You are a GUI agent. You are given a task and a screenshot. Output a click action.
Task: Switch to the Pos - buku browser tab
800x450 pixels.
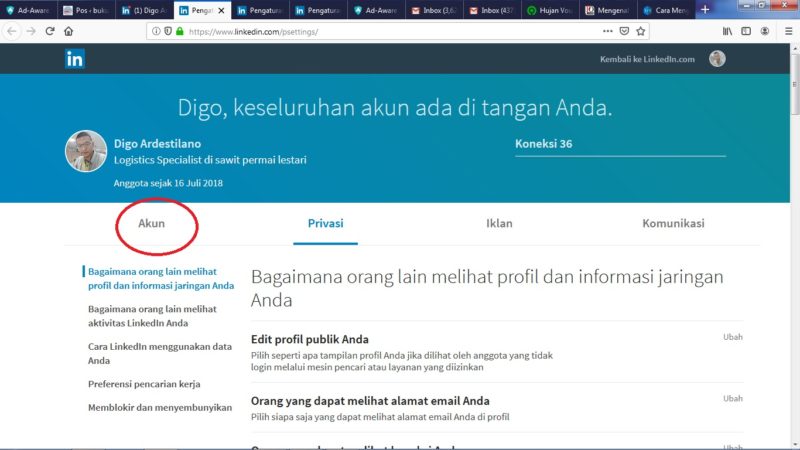[x=86, y=10]
